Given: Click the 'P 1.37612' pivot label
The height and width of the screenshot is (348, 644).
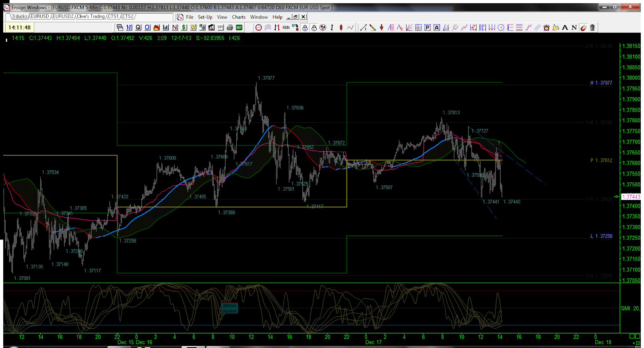Looking at the screenshot, I should click(601, 160).
